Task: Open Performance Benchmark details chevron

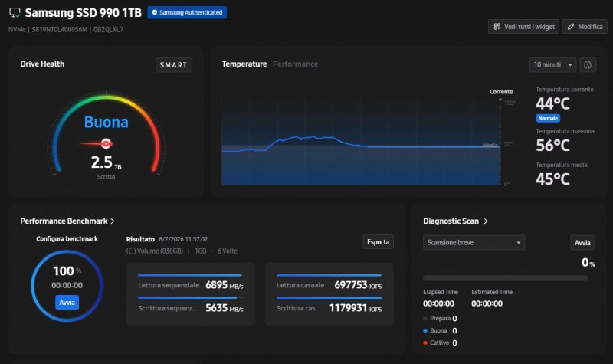Action: click(113, 221)
